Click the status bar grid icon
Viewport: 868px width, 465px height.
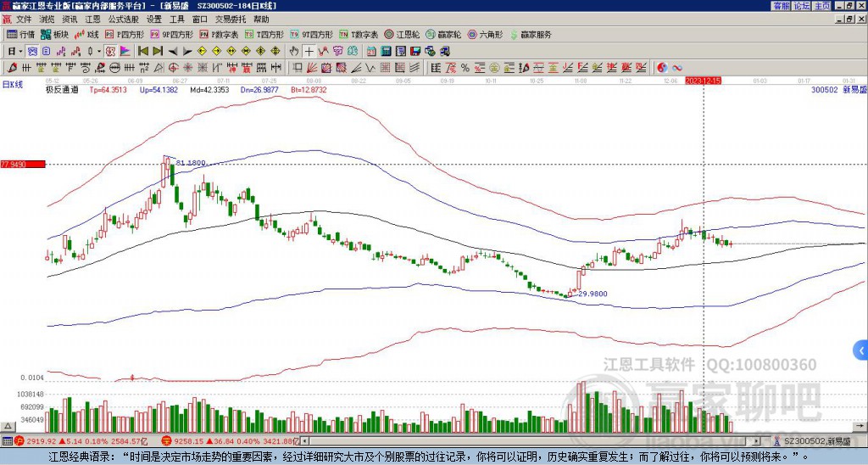click(7, 441)
